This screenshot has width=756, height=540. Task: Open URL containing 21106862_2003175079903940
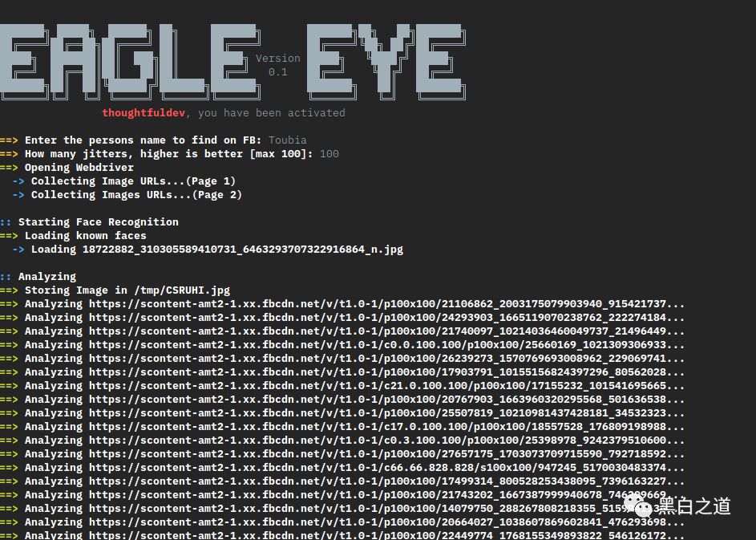386,304
